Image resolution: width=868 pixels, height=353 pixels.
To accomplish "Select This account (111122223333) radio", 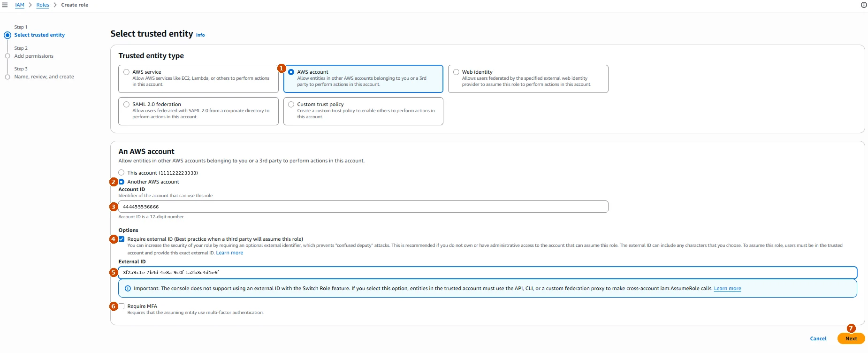I will (x=122, y=172).
